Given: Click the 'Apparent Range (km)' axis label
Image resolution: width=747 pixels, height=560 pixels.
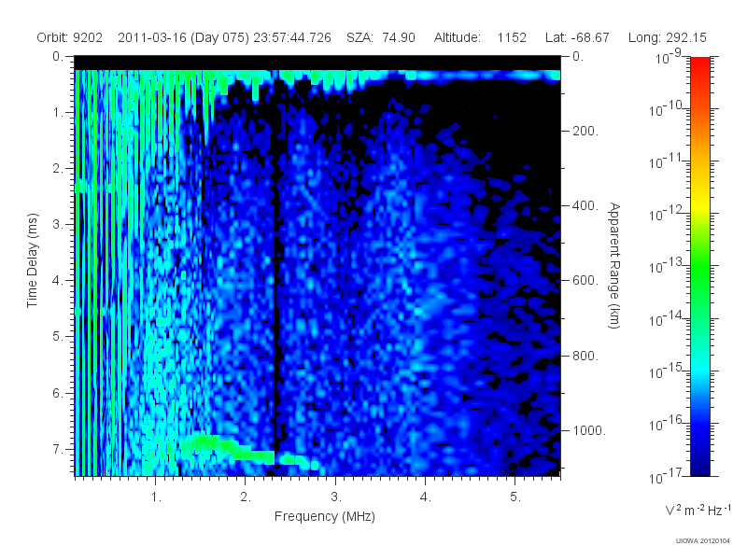Looking at the screenshot, I should pos(614,265).
